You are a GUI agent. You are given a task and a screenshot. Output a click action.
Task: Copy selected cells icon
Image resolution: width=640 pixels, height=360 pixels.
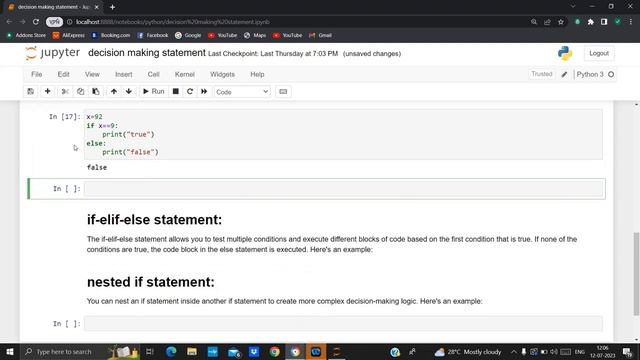coord(80,91)
